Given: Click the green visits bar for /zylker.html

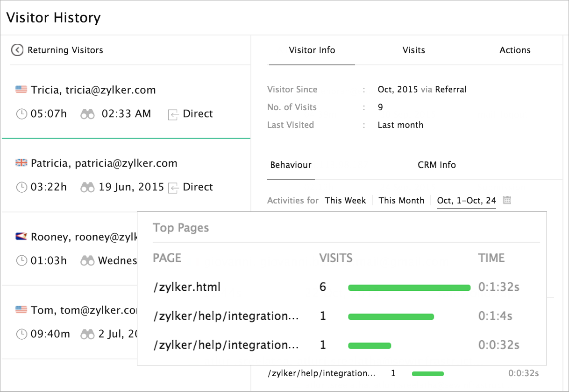Looking at the screenshot, I should pyautogui.click(x=409, y=287).
